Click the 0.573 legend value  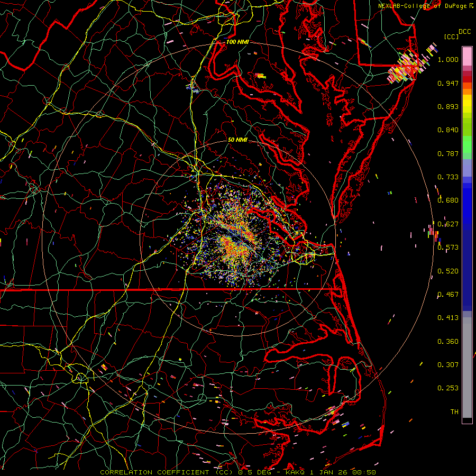point(448,248)
